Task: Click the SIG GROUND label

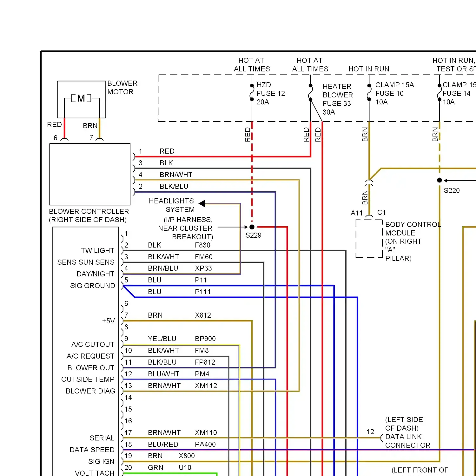Action: point(92,286)
